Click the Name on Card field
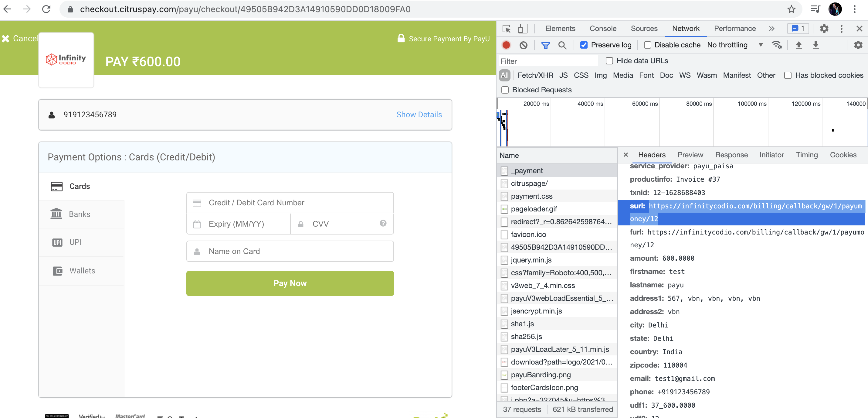 pyautogui.click(x=290, y=251)
